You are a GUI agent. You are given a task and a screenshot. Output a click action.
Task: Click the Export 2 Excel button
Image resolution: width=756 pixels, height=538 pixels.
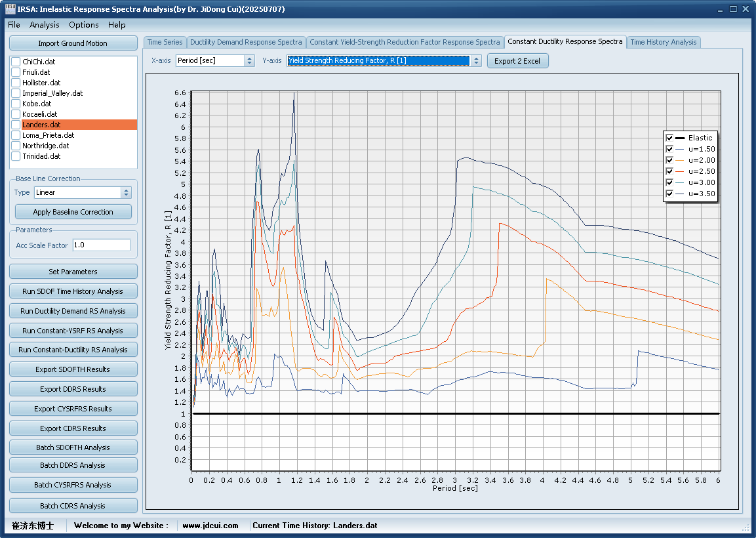pyautogui.click(x=517, y=61)
